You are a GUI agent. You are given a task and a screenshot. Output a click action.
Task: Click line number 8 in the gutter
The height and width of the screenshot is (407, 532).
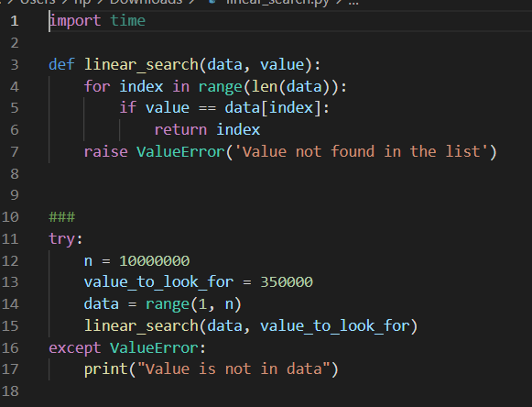15,173
